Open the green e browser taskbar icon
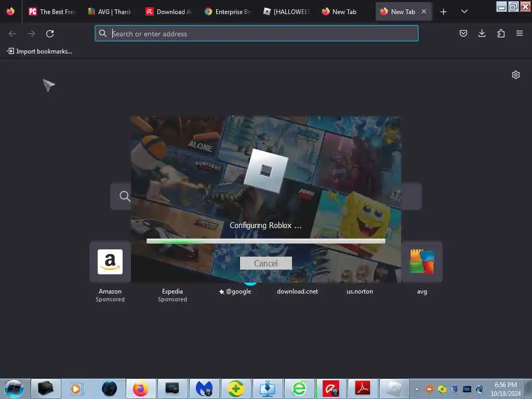The height and width of the screenshot is (399, 532). [x=299, y=389]
